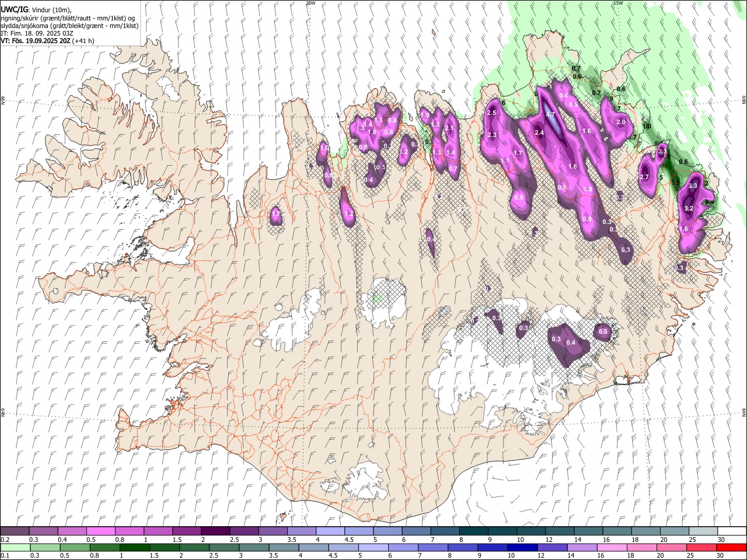Pick the lower-row pink swatch labeled 20
Screen dimensions: 747x560
pyautogui.click(x=672, y=547)
